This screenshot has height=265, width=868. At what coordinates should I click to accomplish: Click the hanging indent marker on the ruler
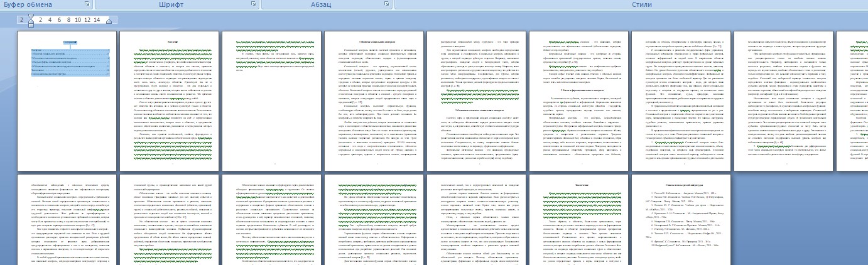(31, 21)
